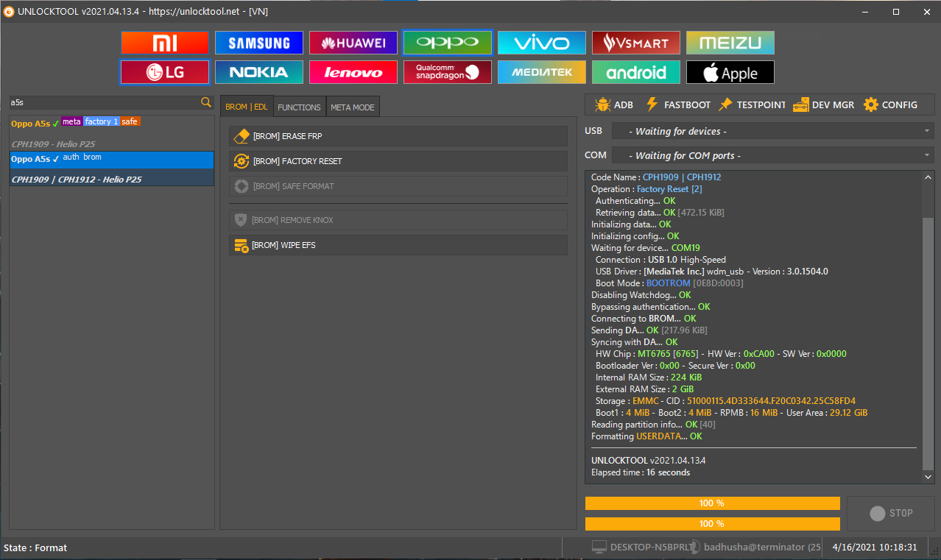Select the Xiaomi MI brand logo
The image size is (941, 560).
[165, 43]
